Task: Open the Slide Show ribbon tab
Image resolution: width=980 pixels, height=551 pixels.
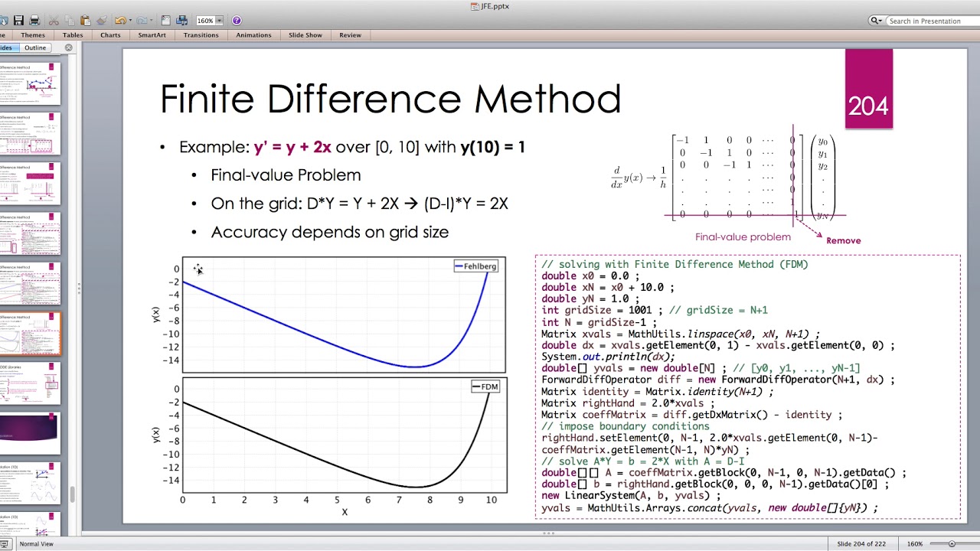Action: click(305, 35)
